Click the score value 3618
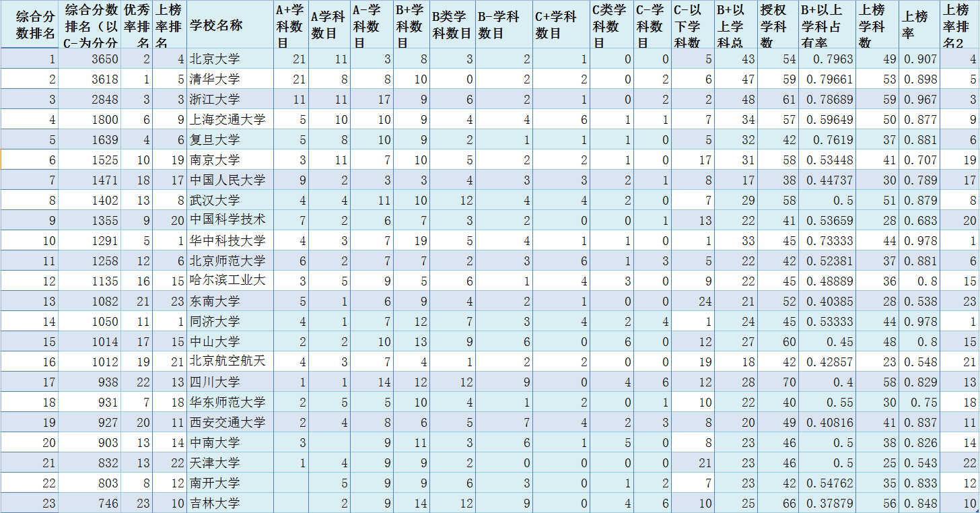980x513 pixels. 90,79
